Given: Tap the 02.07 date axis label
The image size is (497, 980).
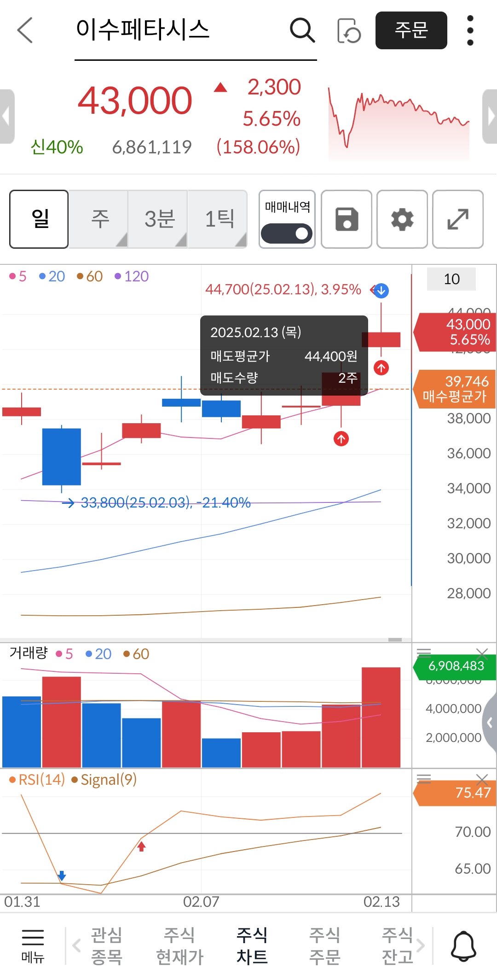Looking at the screenshot, I should [201, 902].
